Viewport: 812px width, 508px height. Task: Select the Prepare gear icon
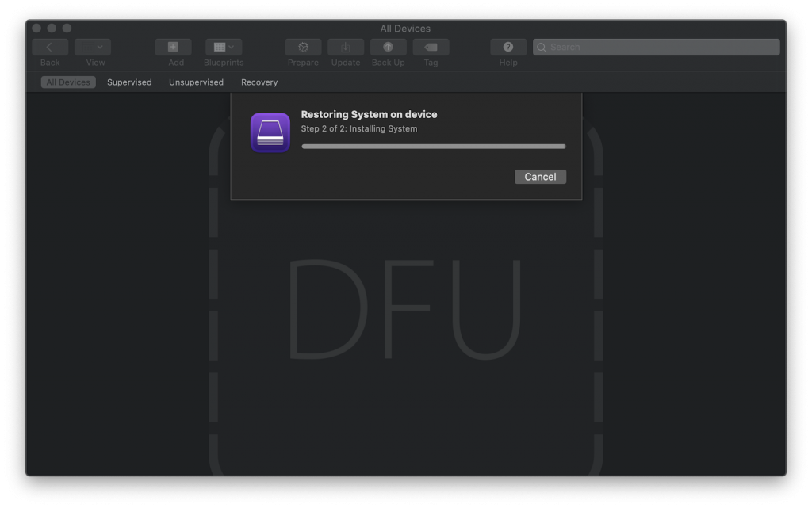point(302,47)
